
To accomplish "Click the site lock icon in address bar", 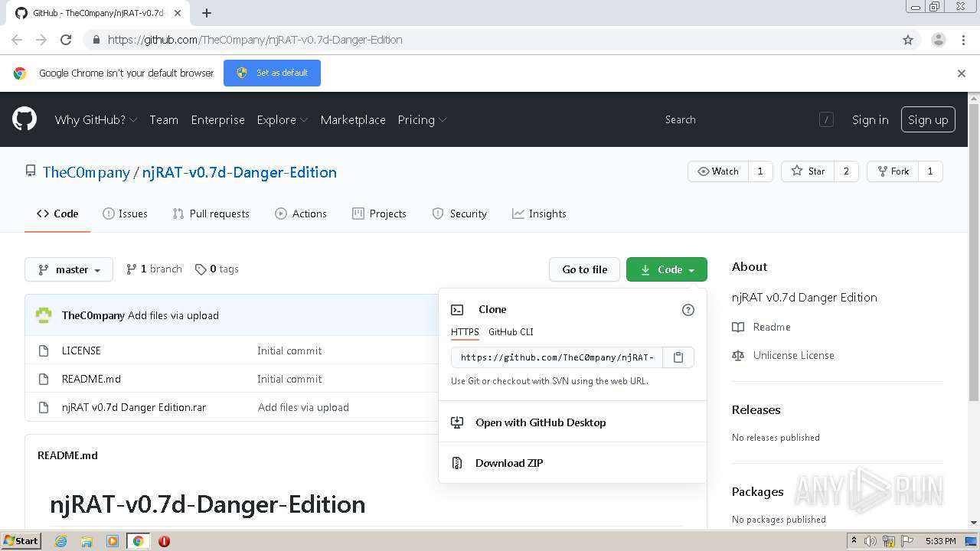I will 96,40.
